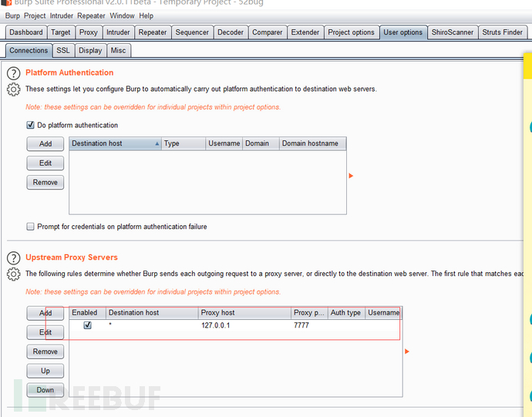The height and width of the screenshot is (417, 532).
Task: Switch to the Intruder tab
Action: click(118, 32)
